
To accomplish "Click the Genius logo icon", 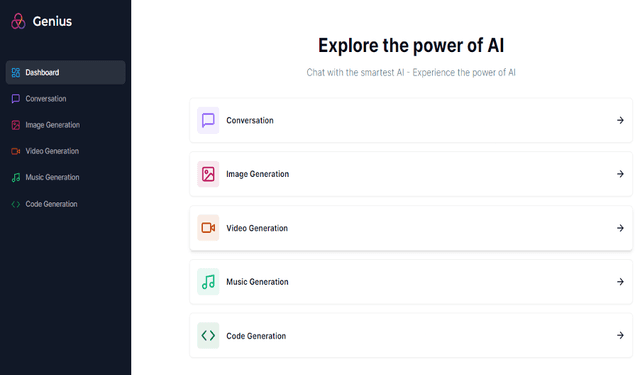I will point(18,21).
